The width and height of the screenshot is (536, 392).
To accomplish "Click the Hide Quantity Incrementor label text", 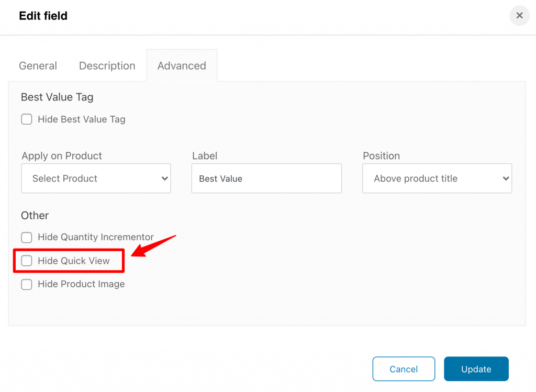I will point(96,237).
